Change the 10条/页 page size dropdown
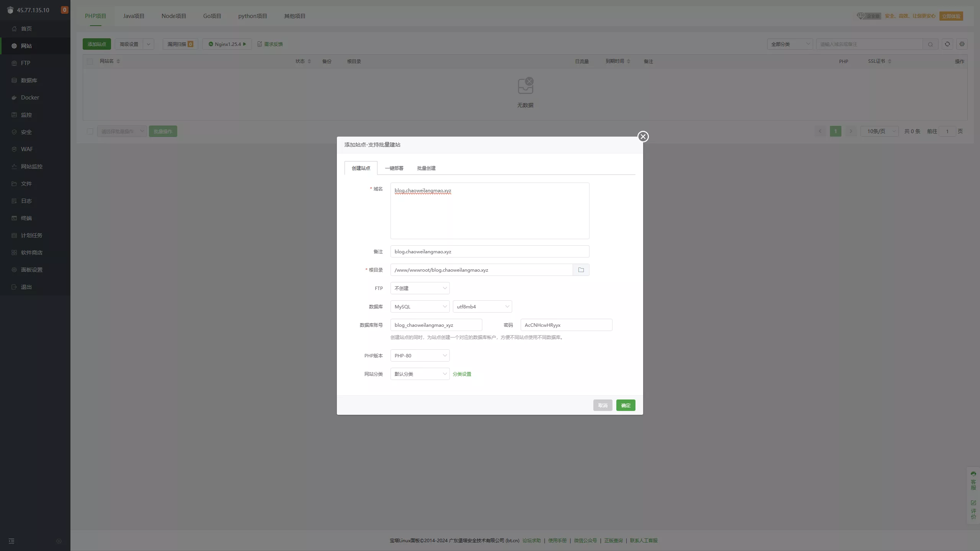 (879, 131)
